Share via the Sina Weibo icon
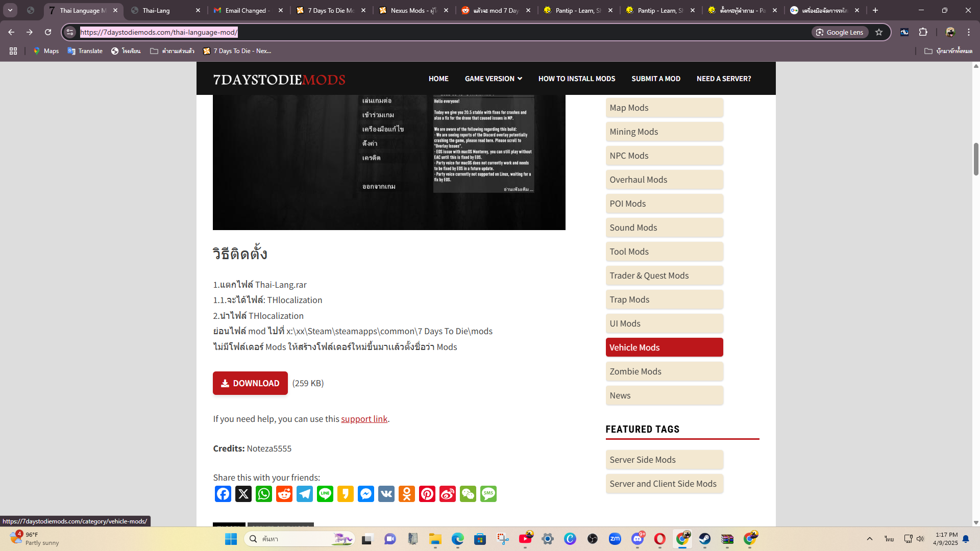 tap(448, 494)
